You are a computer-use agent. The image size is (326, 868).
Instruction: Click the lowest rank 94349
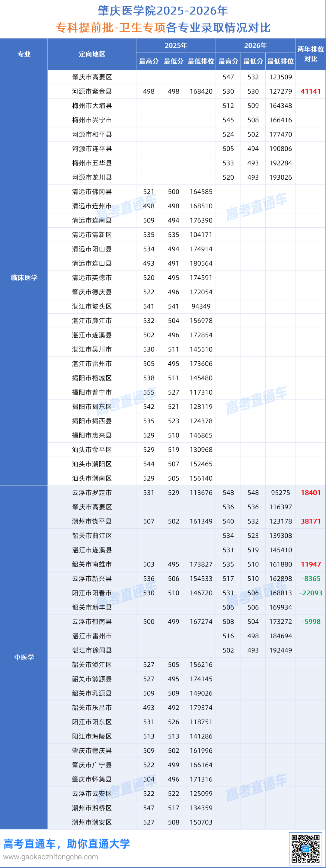pos(201,306)
